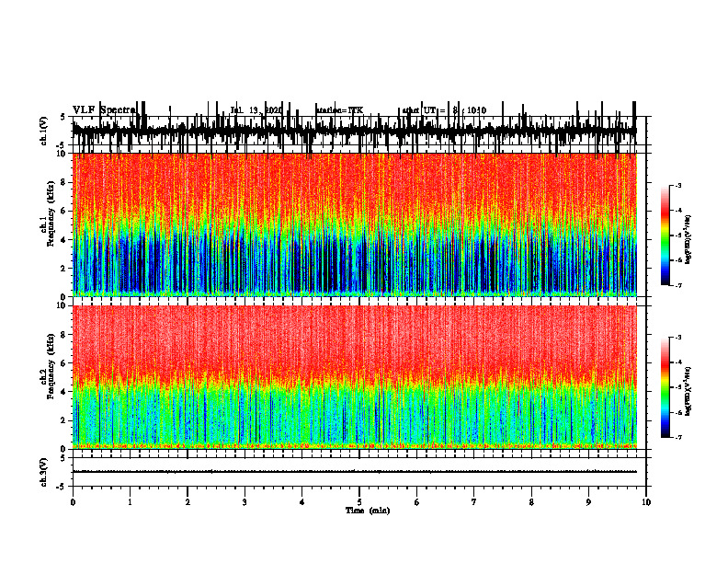Click the '5' tick on ch.1(V) axis
The height and width of the screenshot is (563, 728).
(63, 118)
